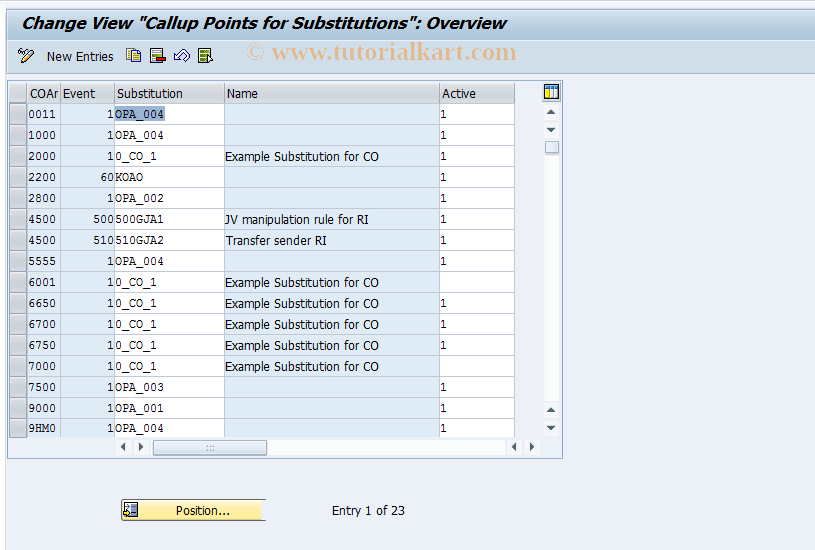Select the row for COAr 1000
Image resolution: width=815 pixels, height=550 pixels.
tap(18, 135)
